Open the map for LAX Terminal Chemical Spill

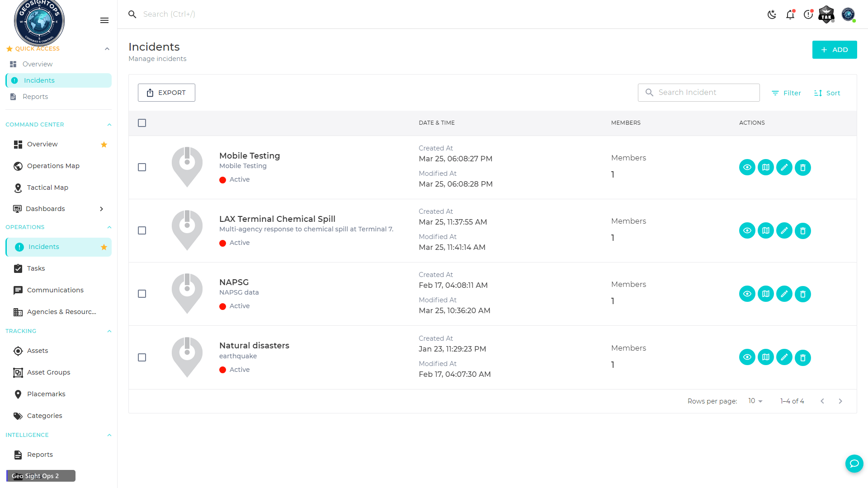tap(765, 230)
